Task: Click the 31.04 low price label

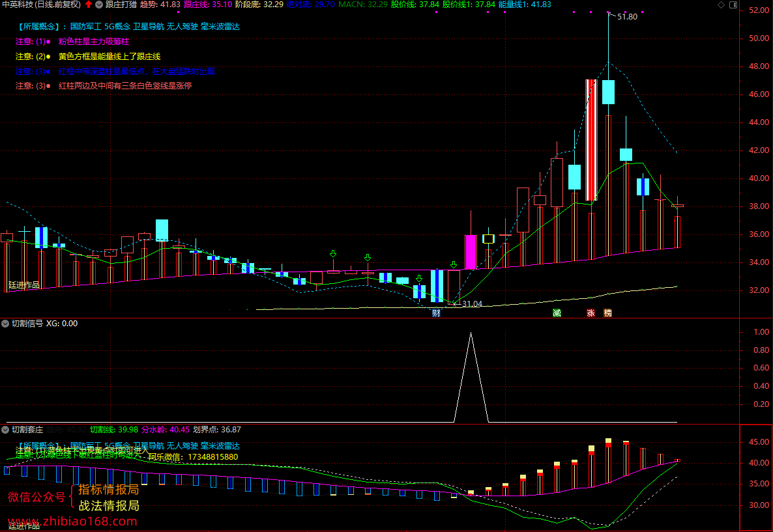Action: pos(473,304)
